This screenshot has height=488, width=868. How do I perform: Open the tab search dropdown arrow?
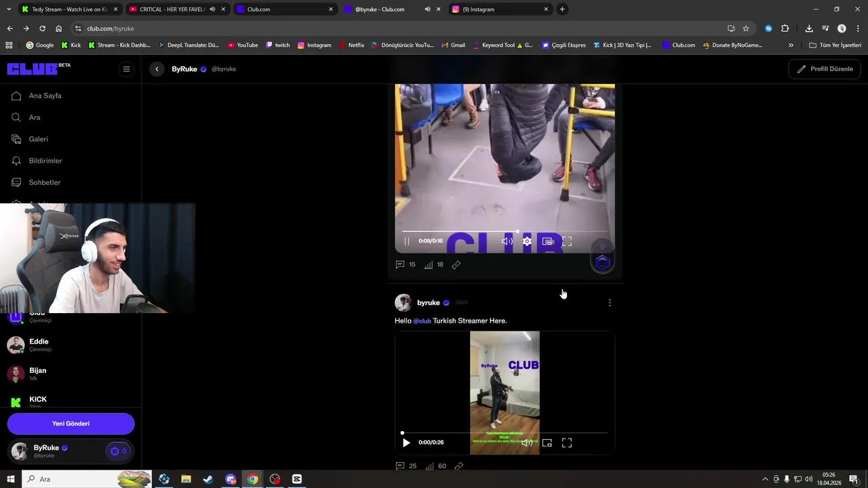pos(8,9)
